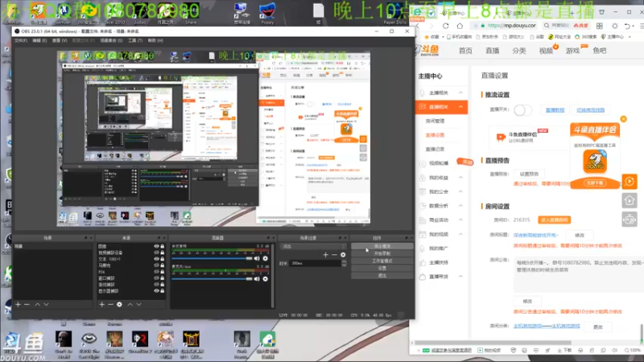Viewport: 644px width, 362px height.
Task: Select 直播记录 in sidebar
Action: point(435,149)
